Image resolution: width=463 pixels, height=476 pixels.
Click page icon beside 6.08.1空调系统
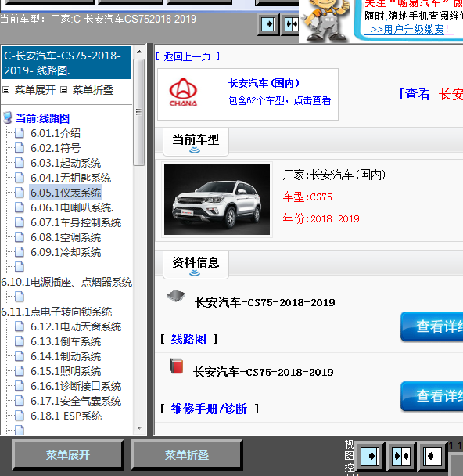pos(20,237)
